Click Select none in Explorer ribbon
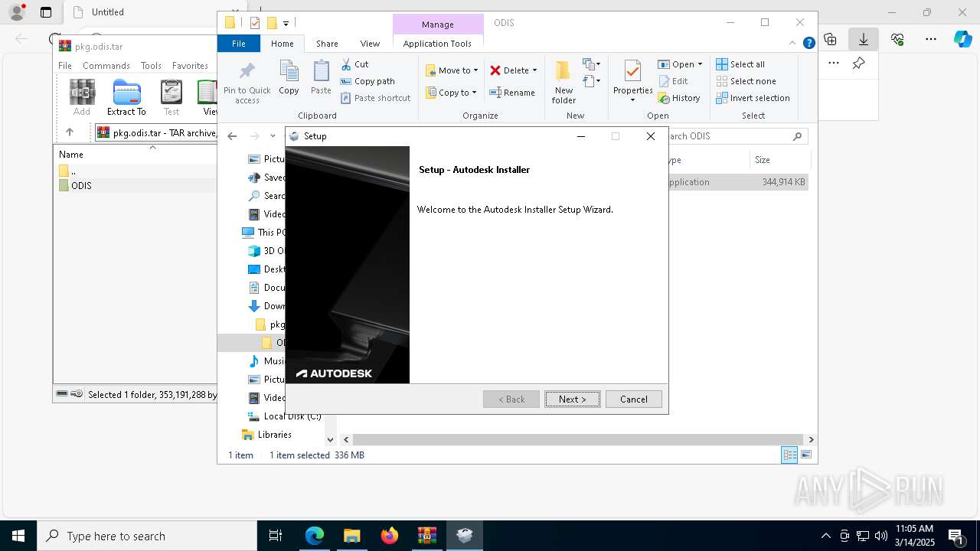Screen dimensions: 980x551 (746, 81)
